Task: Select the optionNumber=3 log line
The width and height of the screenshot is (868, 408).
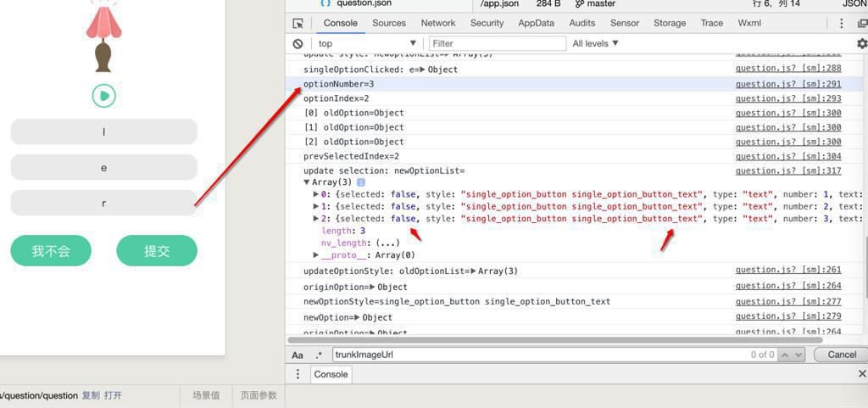Action: point(575,84)
